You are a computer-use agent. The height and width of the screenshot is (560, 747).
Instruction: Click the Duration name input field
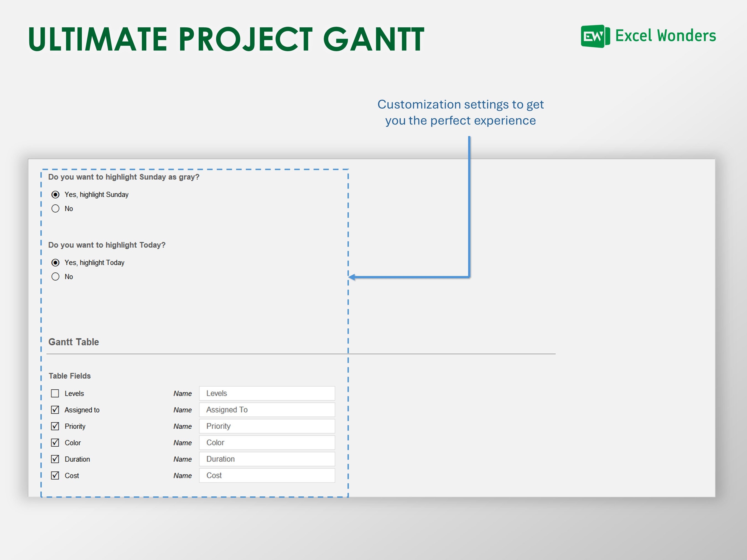click(x=266, y=459)
